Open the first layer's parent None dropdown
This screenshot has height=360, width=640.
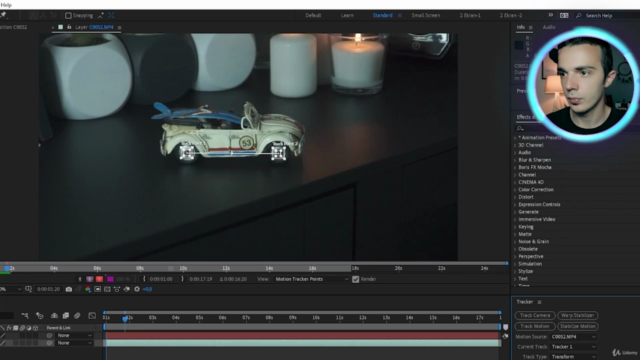click(74, 336)
